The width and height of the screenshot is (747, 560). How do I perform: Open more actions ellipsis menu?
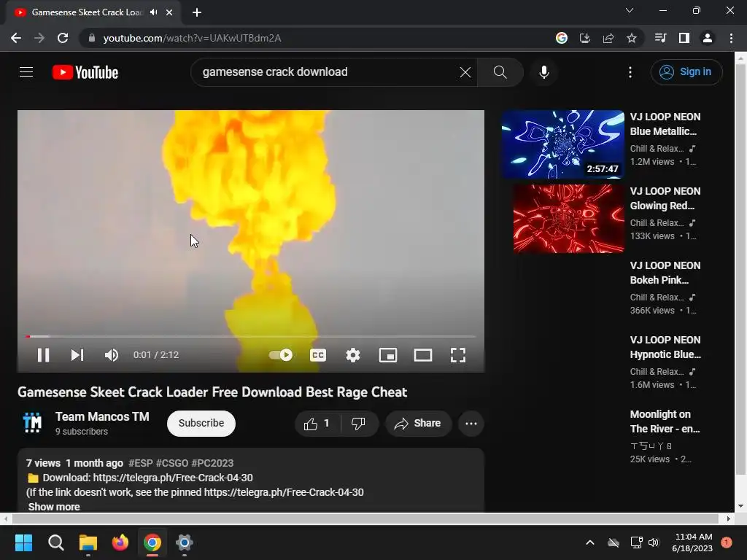471,424
